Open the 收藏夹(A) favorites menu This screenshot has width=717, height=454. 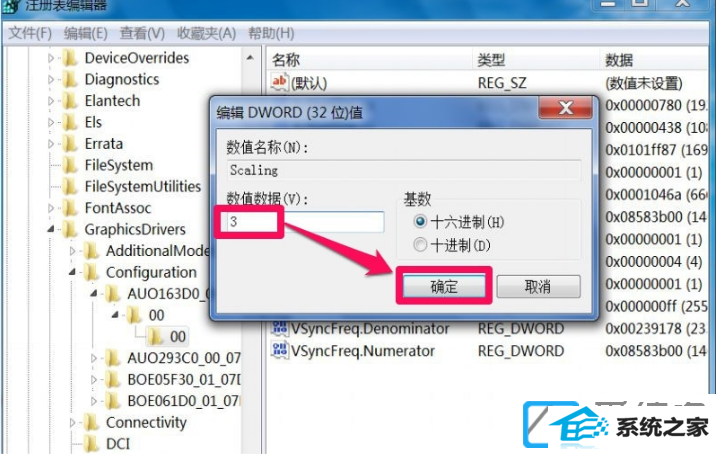206,33
